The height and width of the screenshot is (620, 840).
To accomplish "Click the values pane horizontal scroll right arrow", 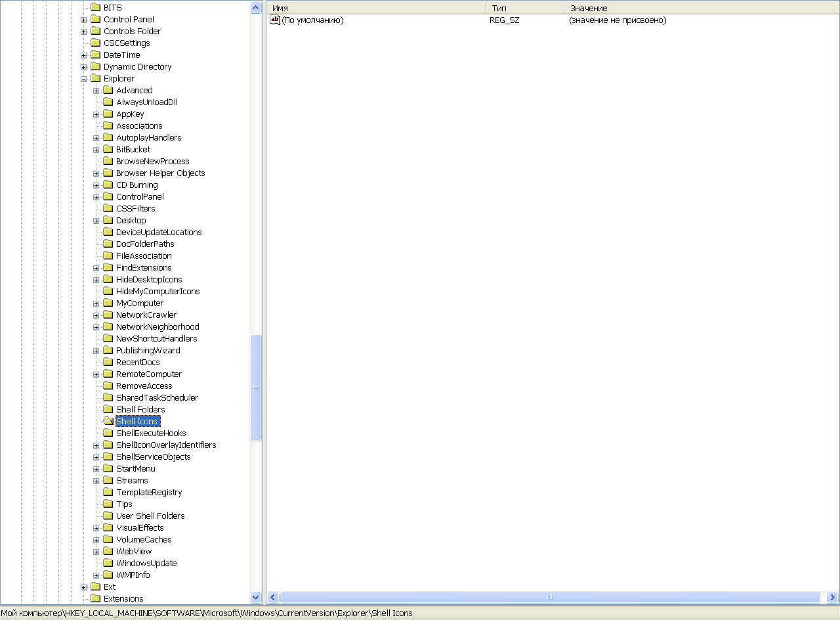I will coord(832,598).
